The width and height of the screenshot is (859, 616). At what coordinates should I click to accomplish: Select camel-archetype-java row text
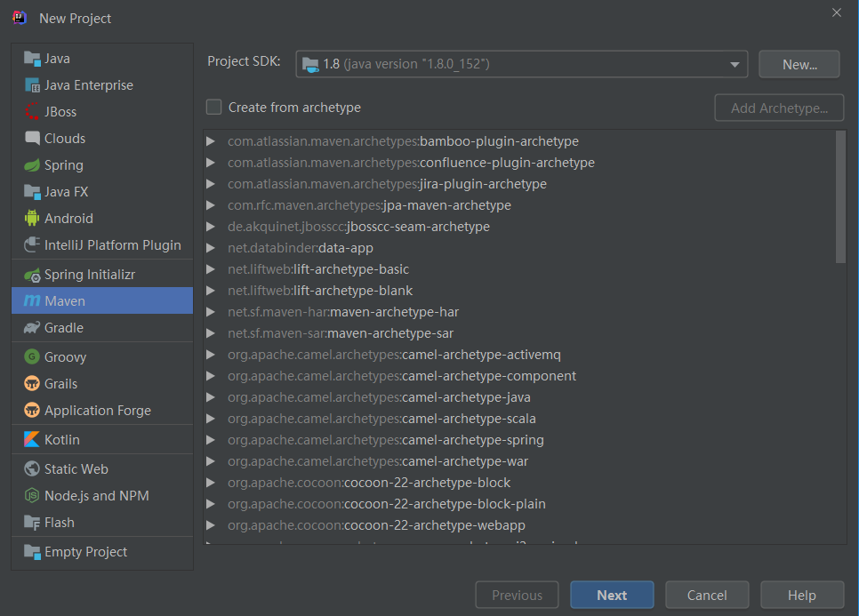(379, 397)
